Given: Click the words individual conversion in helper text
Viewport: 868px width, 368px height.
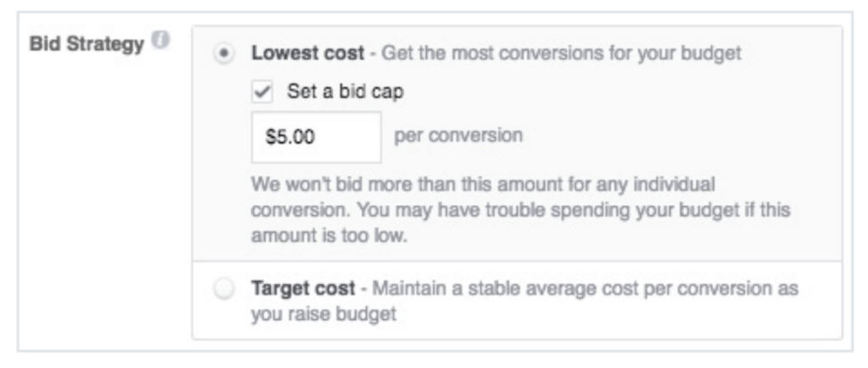Looking at the screenshot, I should click(483, 197).
